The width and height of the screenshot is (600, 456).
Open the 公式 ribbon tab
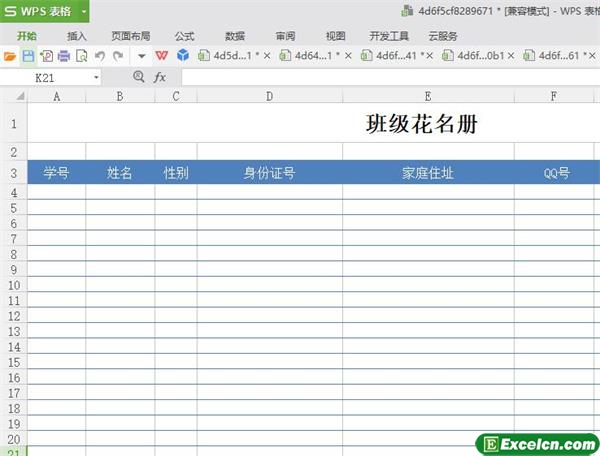(185, 36)
